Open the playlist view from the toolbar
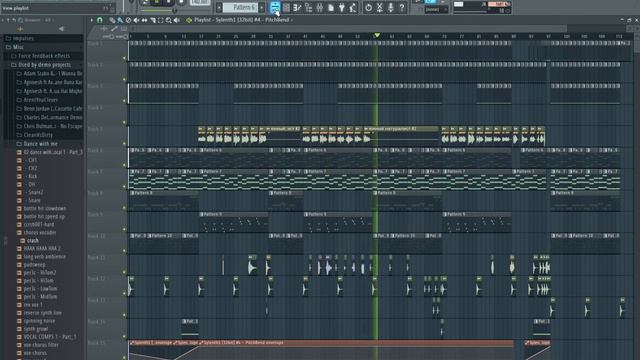The height and width of the screenshot is (360, 640). [x=275, y=7]
